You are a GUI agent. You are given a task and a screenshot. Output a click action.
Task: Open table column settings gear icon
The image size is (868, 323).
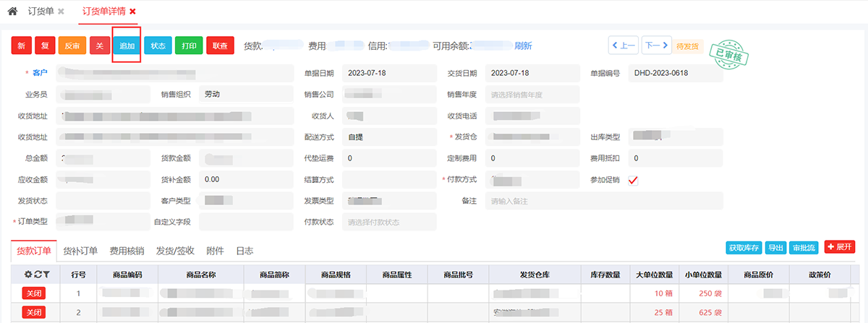(x=28, y=275)
